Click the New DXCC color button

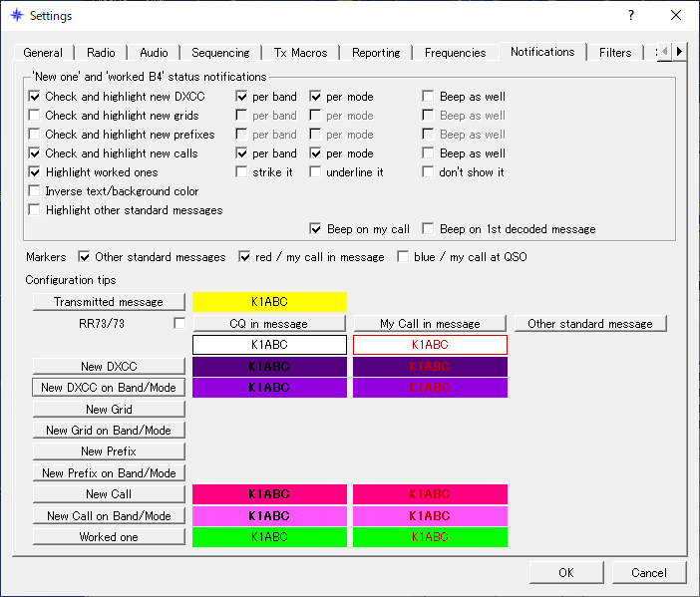click(109, 367)
